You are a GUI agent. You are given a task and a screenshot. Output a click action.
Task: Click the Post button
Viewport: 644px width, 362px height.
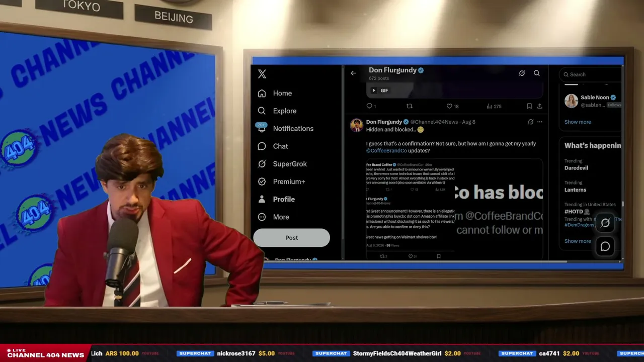point(292,238)
